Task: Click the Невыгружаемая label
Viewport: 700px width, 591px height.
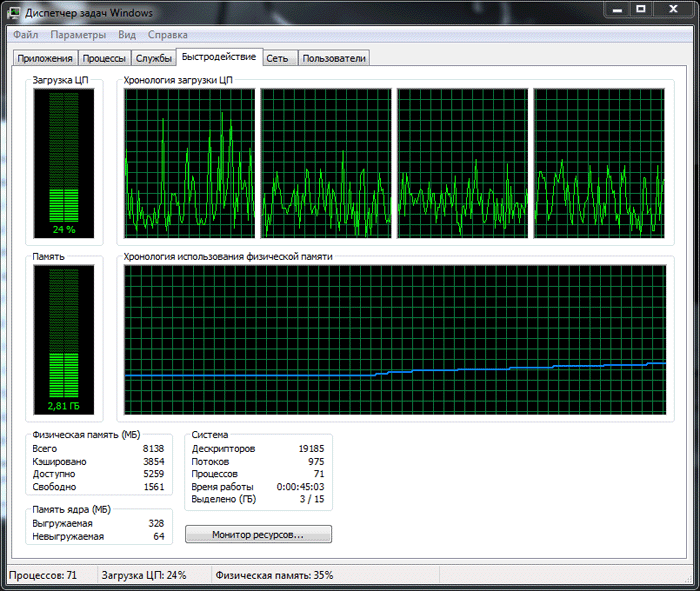Action: (x=68, y=537)
